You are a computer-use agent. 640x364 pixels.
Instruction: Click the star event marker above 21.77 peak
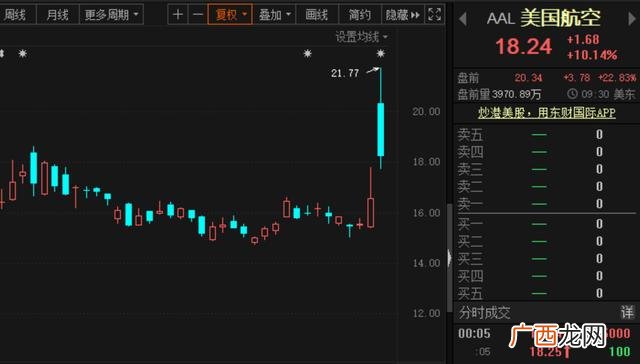click(x=380, y=53)
